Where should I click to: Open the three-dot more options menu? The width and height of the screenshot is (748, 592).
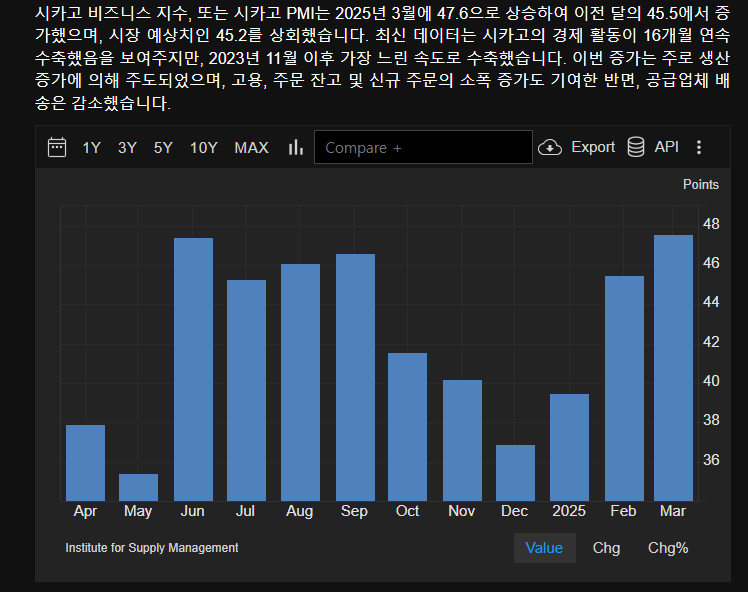coord(699,148)
